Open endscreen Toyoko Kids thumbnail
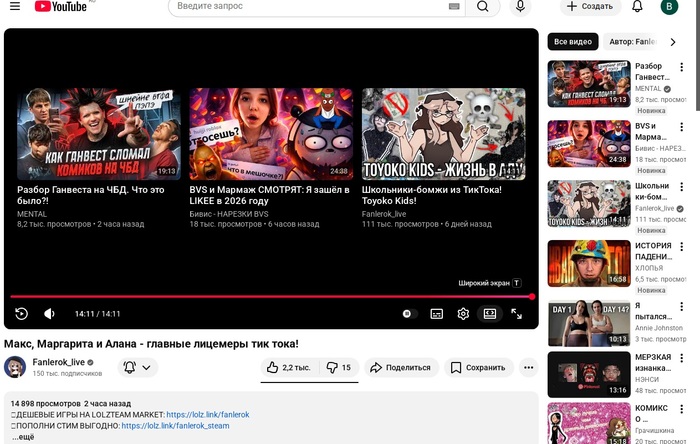Screen dimensions: 700x444 click(x=443, y=133)
